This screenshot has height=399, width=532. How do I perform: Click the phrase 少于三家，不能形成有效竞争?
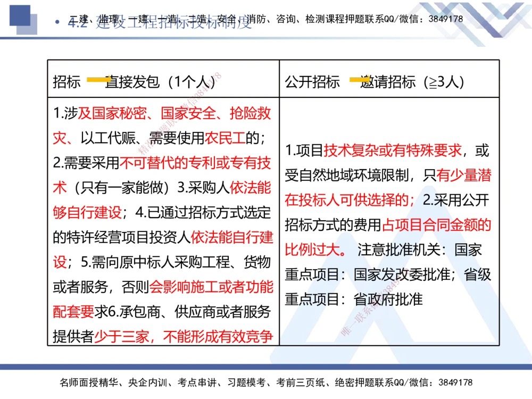click(x=185, y=337)
